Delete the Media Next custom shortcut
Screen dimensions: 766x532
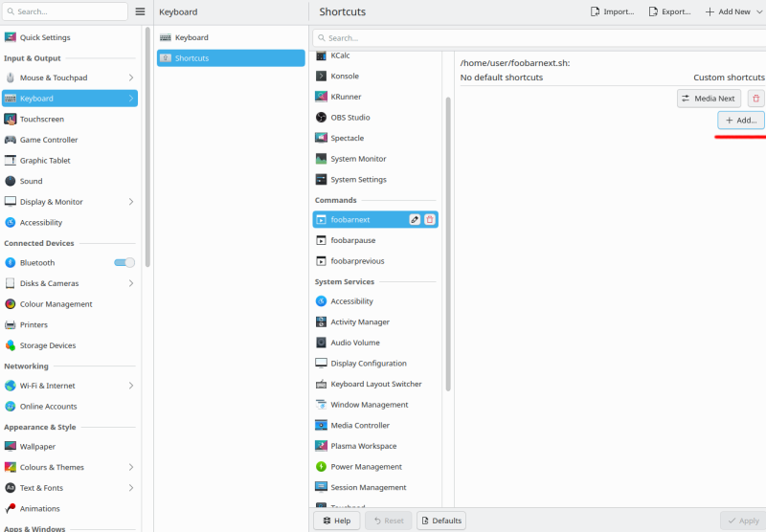tap(755, 99)
